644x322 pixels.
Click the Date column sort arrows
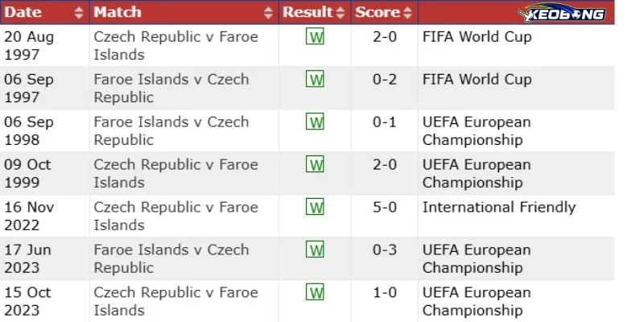[79, 13]
